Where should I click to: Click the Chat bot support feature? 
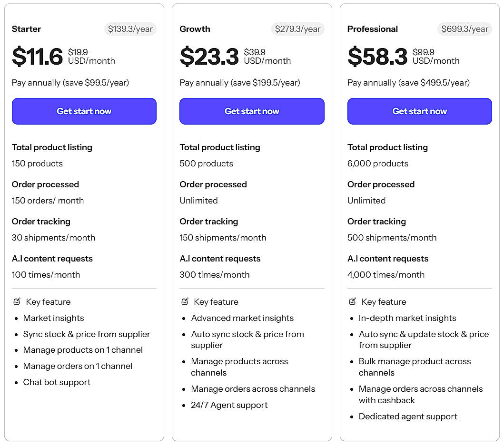(57, 382)
